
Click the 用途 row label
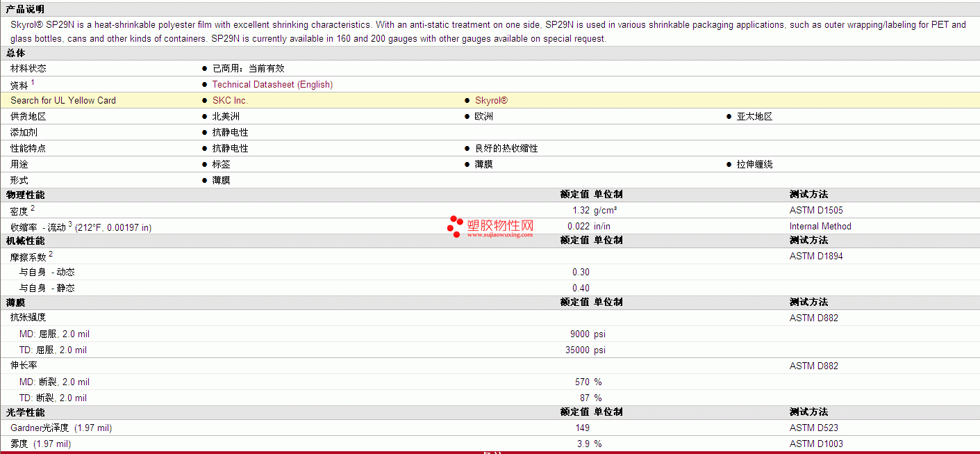(x=19, y=165)
